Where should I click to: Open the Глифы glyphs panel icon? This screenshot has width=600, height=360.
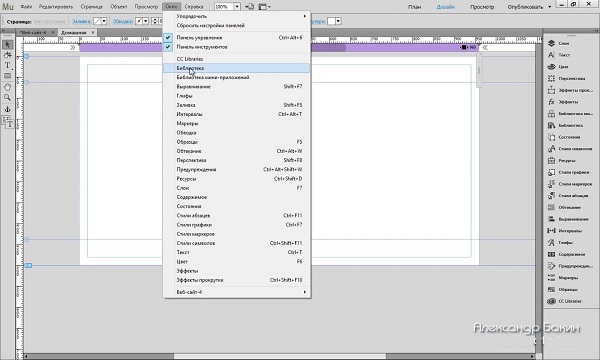point(551,243)
